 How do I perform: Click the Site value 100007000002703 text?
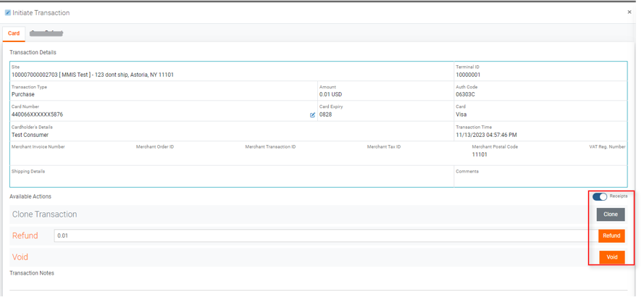click(x=93, y=75)
